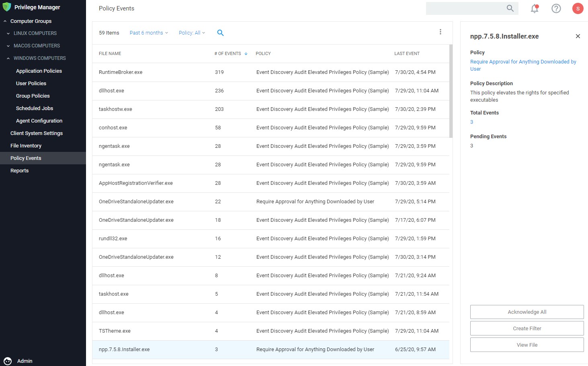Open the user avatar S menu
This screenshot has height=366, width=588.
578,8
